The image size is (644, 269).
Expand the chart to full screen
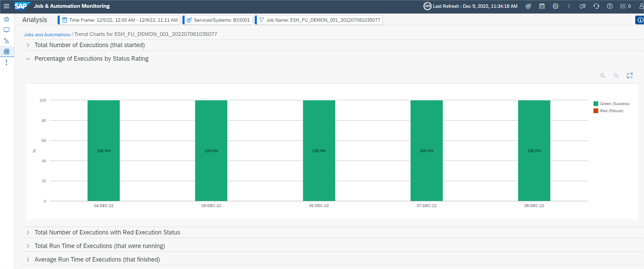[x=630, y=76]
